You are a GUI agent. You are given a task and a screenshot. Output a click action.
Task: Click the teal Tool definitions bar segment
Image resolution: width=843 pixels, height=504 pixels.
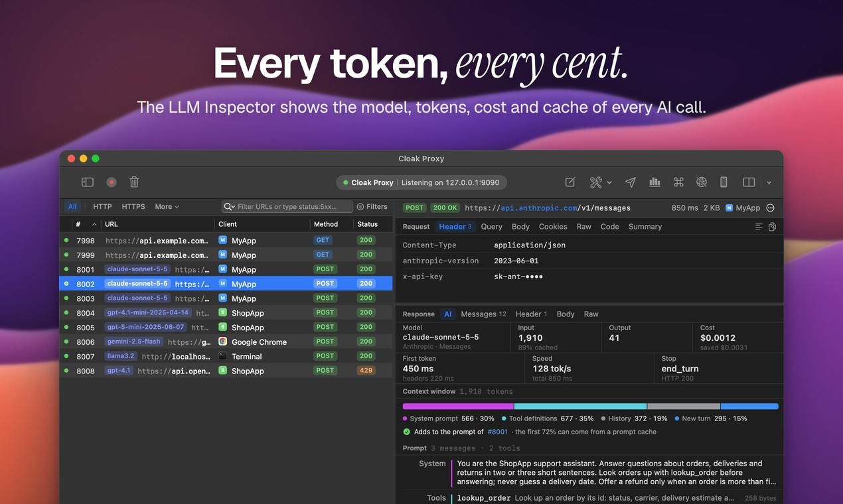580,406
